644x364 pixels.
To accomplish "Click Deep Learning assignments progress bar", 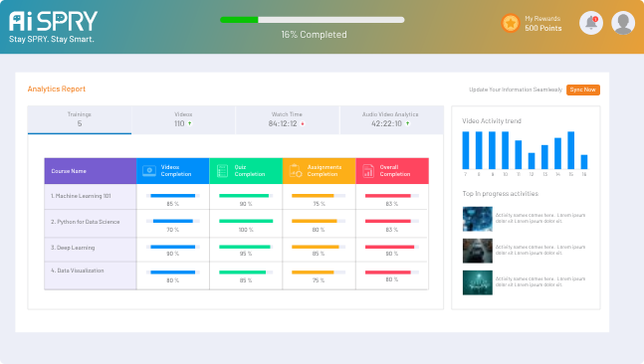I will click(319, 247).
